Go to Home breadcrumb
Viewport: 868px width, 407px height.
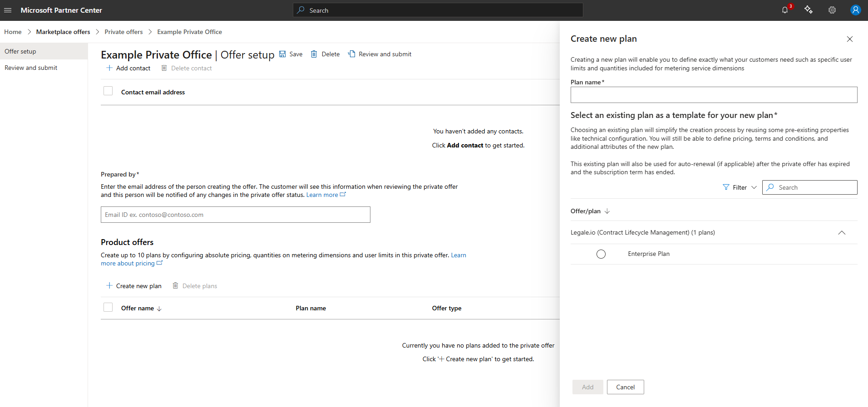pyautogui.click(x=13, y=32)
